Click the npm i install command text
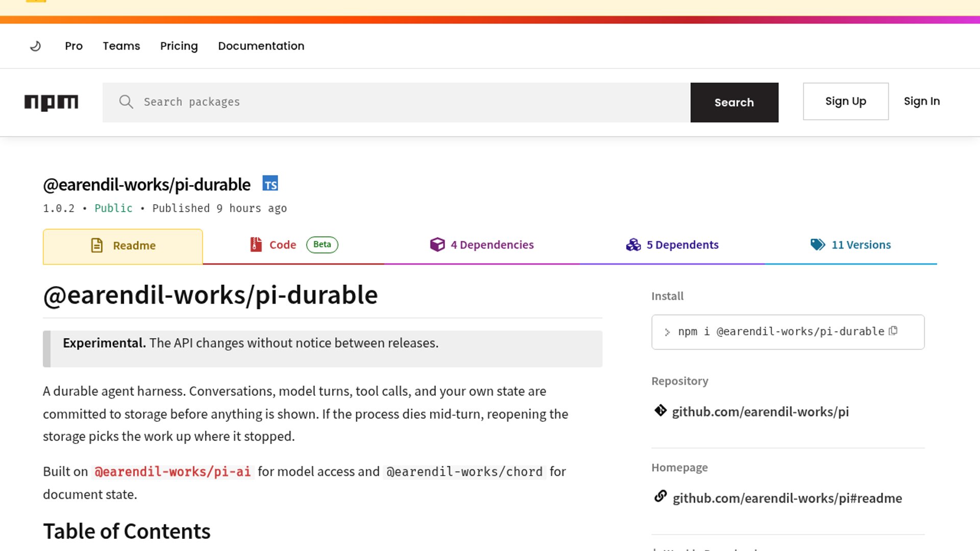Image resolution: width=980 pixels, height=551 pixels. point(781,332)
